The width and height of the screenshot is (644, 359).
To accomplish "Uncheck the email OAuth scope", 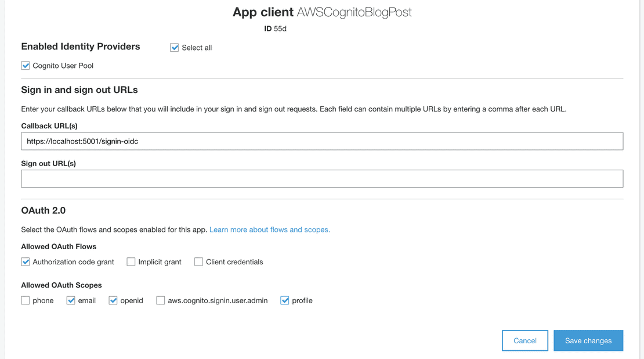I will pyautogui.click(x=71, y=300).
